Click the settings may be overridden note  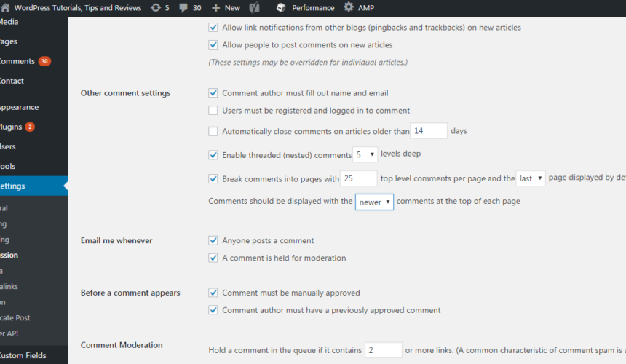pos(308,63)
